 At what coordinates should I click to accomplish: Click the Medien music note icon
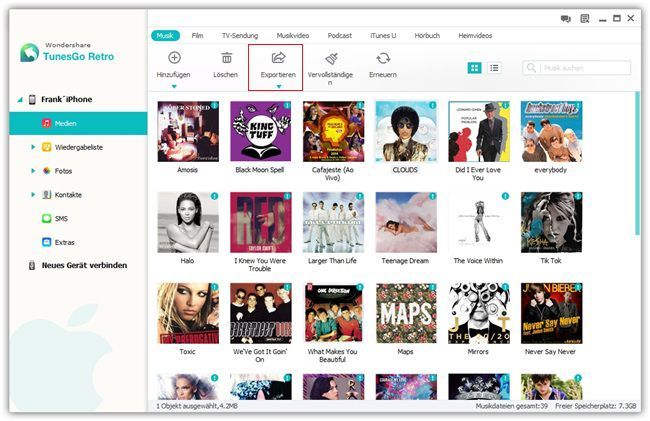tap(46, 123)
